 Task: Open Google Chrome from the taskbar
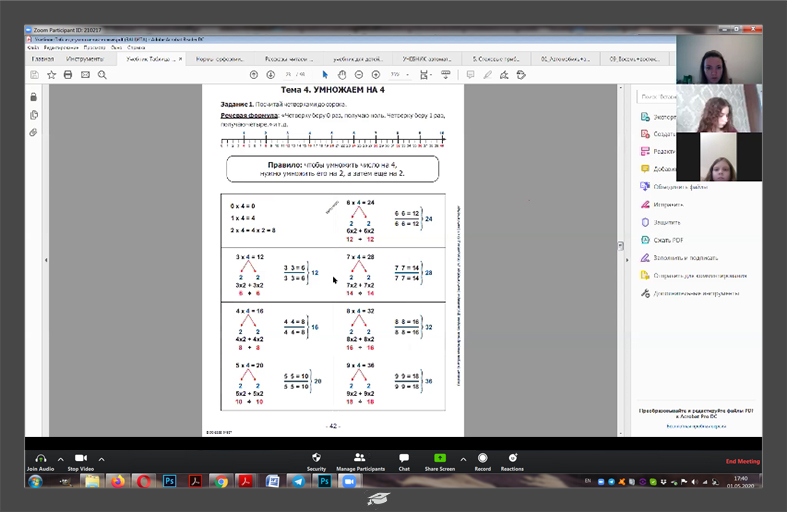tap(221, 482)
